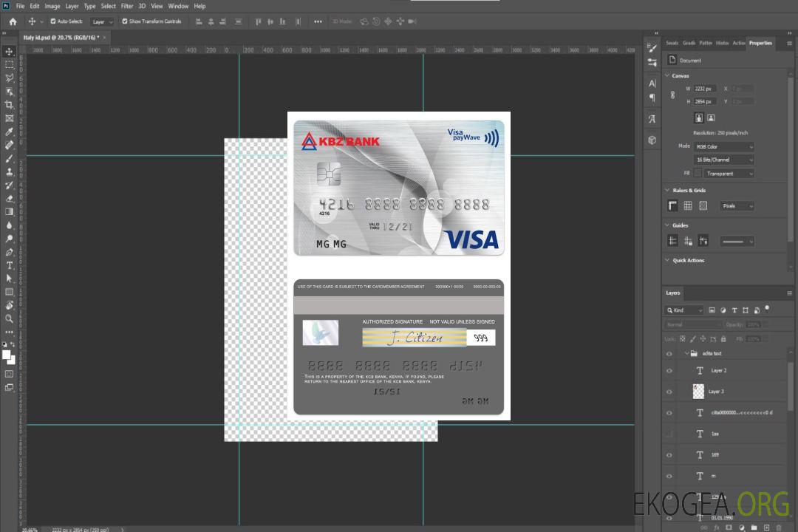Select the Eraser tool
This screenshot has width=798, height=532.
pyautogui.click(x=9, y=198)
